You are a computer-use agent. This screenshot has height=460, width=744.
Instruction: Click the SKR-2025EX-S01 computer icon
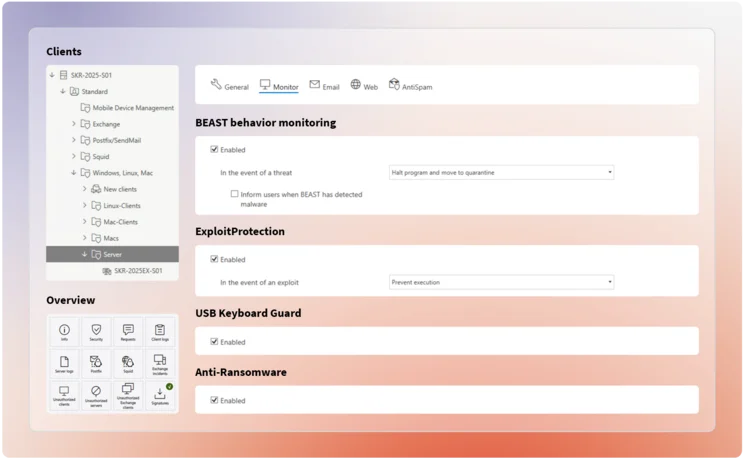(x=107, y=271)
